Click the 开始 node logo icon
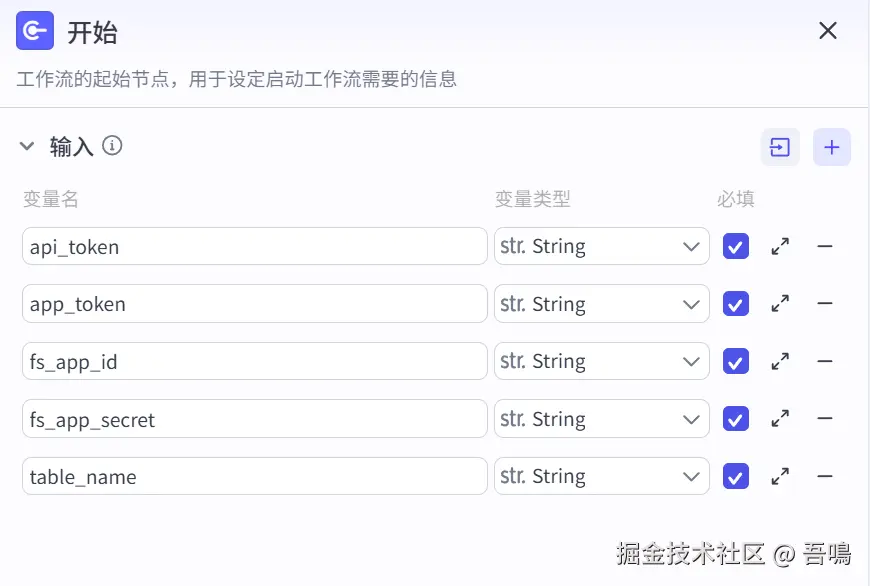Image resolution: width=870 pixels, height=586 pixels. 35,31
